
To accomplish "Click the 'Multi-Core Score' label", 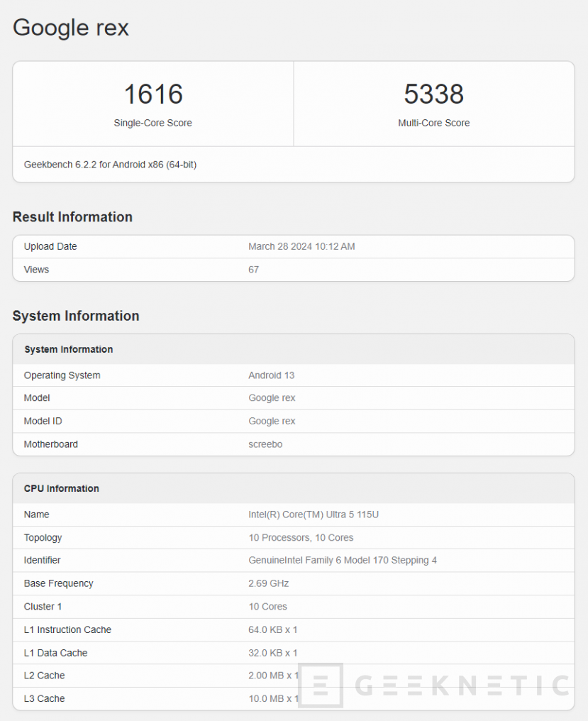I will [x=433, y=123].
